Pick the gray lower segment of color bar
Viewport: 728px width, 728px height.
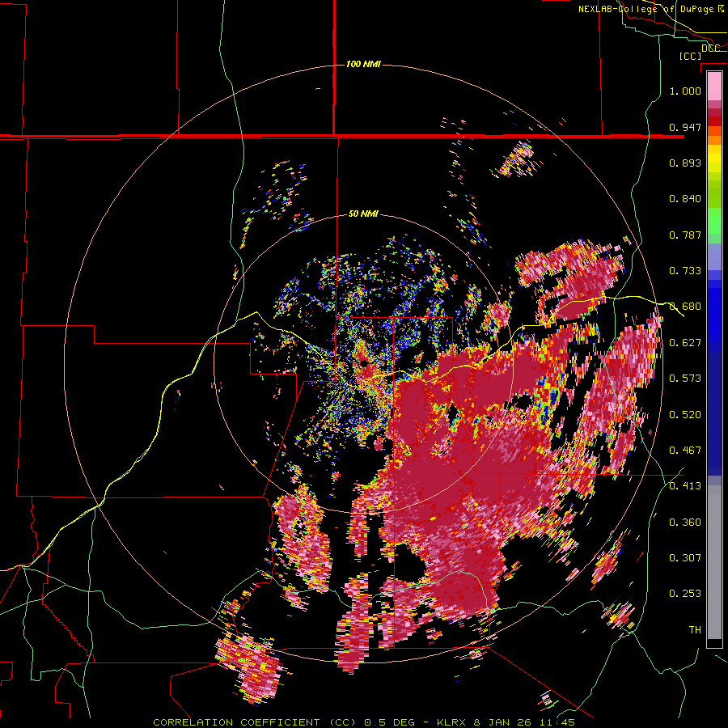(714, 562)
